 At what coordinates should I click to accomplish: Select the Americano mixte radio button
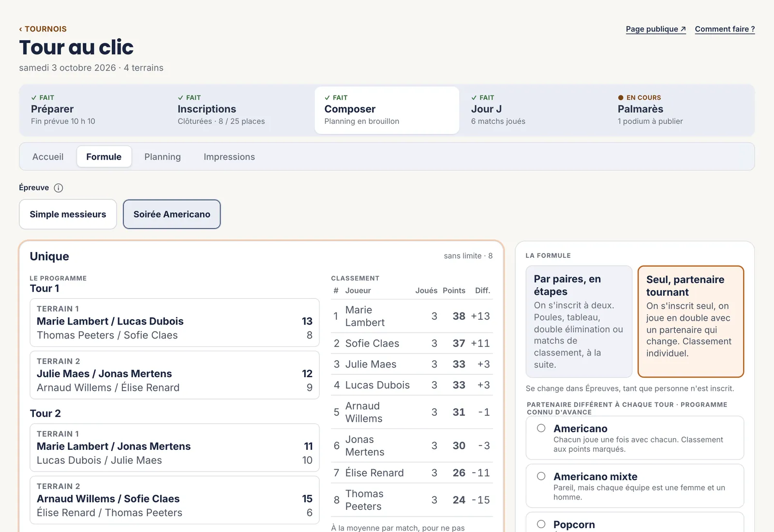(x=541, y=476)
